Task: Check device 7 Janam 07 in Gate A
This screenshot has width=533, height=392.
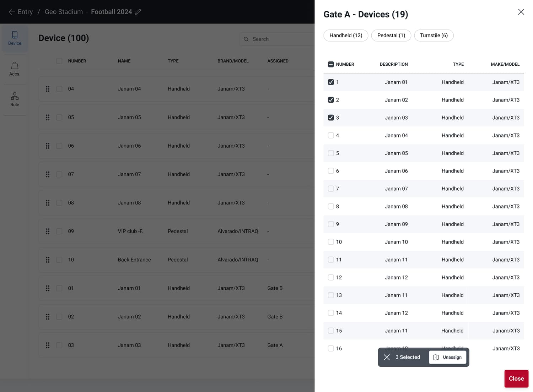Action: [331, 189]
